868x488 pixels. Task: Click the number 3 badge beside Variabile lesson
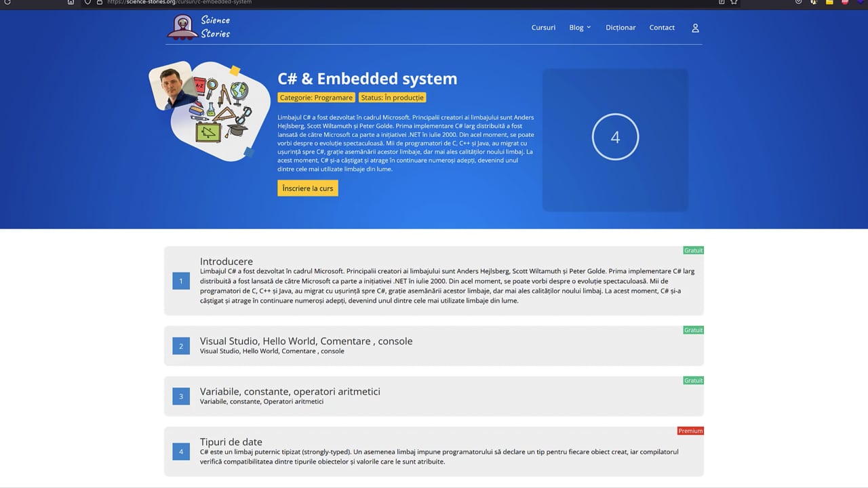[181, 396]
